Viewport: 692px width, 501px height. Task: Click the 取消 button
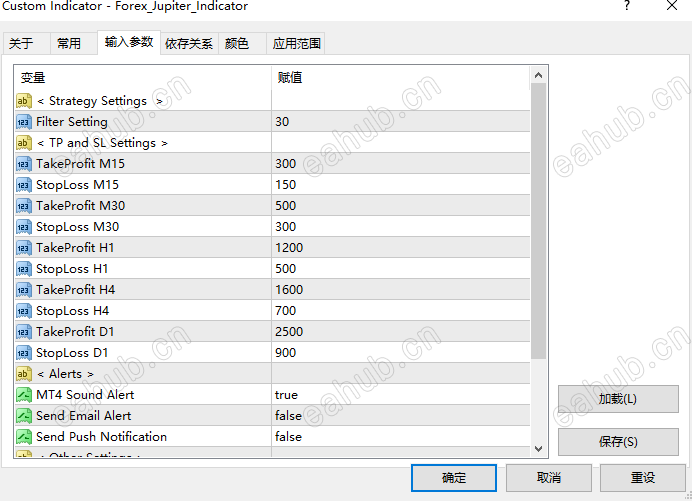coord(549,478)
